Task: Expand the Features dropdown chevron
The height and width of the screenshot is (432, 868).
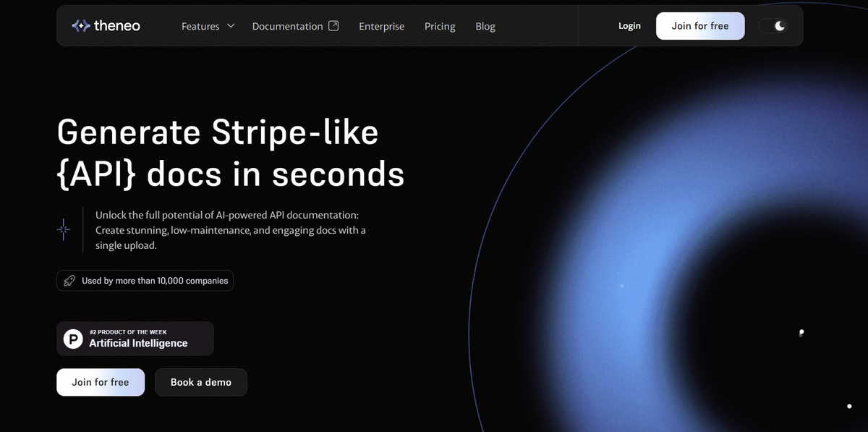Action: tap(231, 25)
